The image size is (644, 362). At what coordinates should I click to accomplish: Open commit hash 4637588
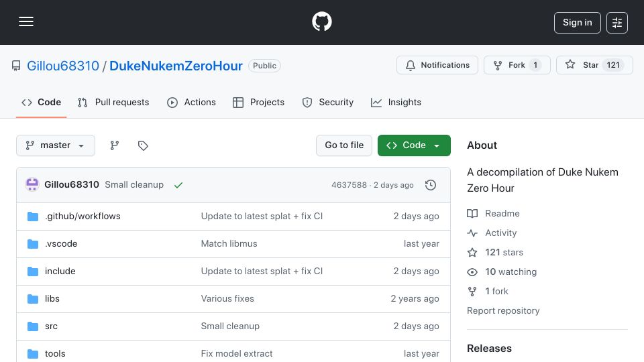coord(349,185)
